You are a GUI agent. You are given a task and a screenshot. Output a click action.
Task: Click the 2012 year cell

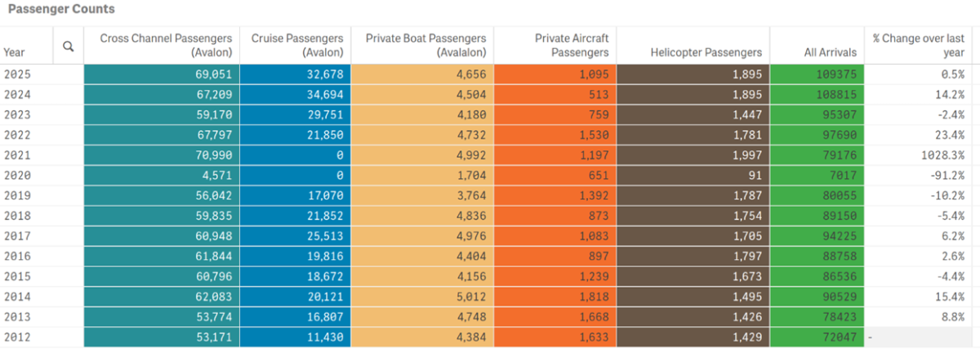pyautogui.click(x=16, y=337)
